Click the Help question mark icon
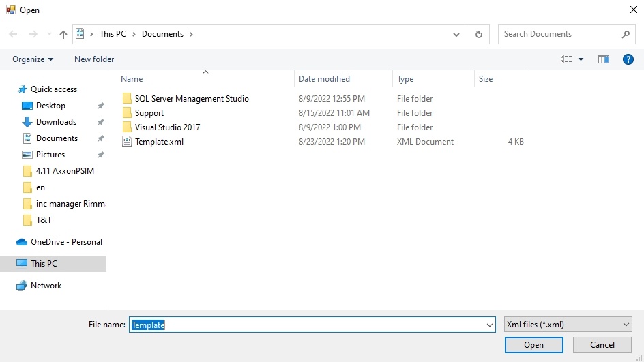 pos(628,59)
